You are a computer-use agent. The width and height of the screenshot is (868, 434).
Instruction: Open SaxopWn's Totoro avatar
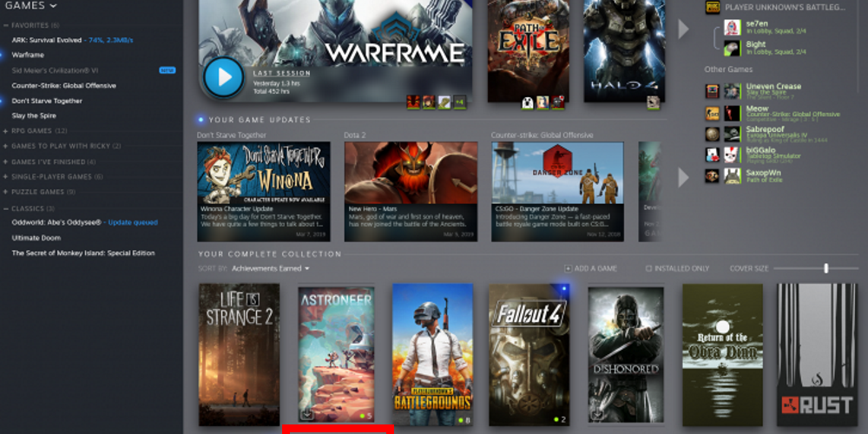733,176
